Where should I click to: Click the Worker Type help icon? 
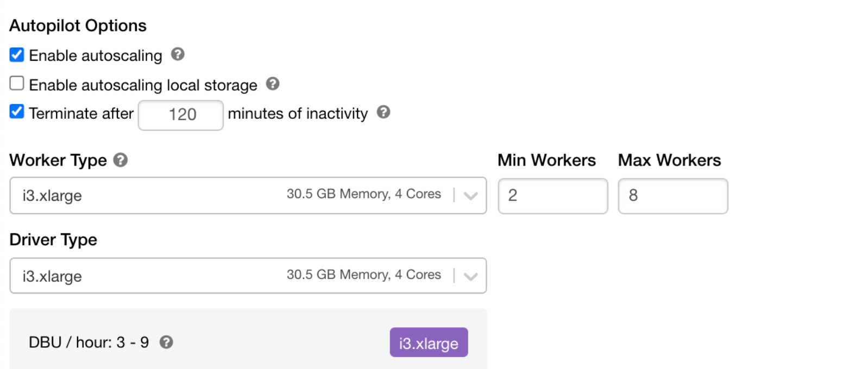(x=121, y=160)
